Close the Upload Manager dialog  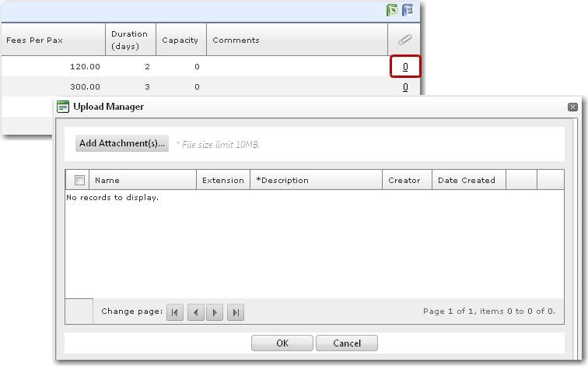click(x=572, y=107)
